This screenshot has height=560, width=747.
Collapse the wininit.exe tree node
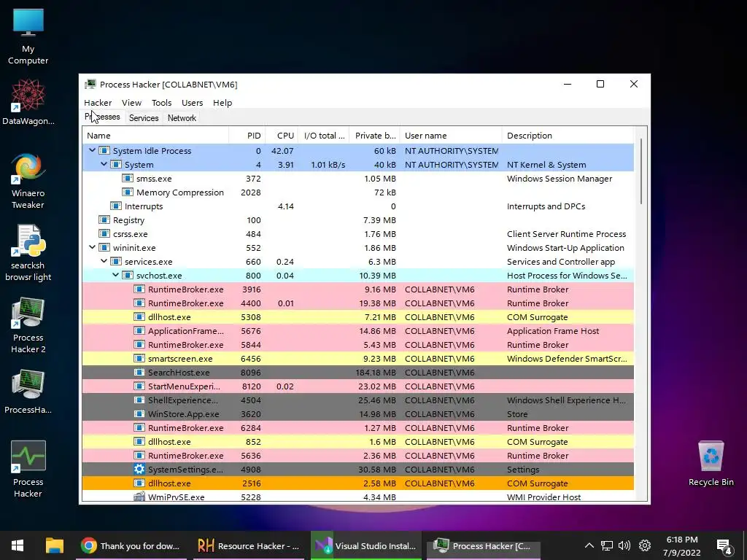pos(92,248)
